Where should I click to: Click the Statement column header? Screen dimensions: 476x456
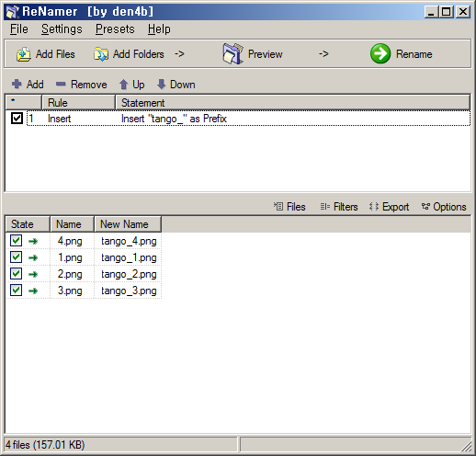pyautogui.click(x=293, y=103)
